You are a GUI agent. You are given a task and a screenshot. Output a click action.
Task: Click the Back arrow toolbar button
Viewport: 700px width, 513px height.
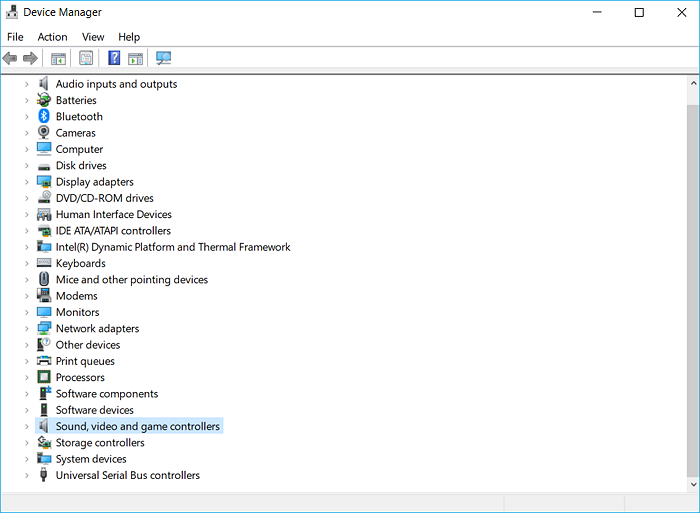pos(10,58)
